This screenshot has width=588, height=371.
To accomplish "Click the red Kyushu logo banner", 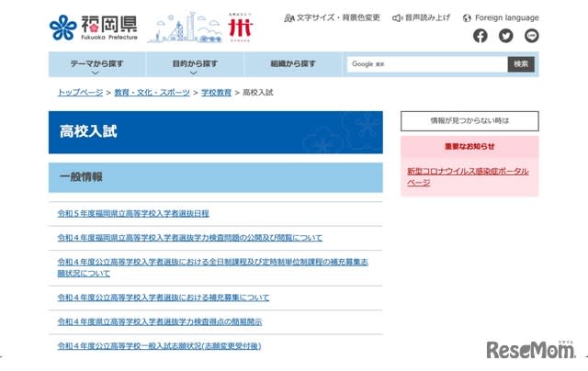I will (240, 28).
